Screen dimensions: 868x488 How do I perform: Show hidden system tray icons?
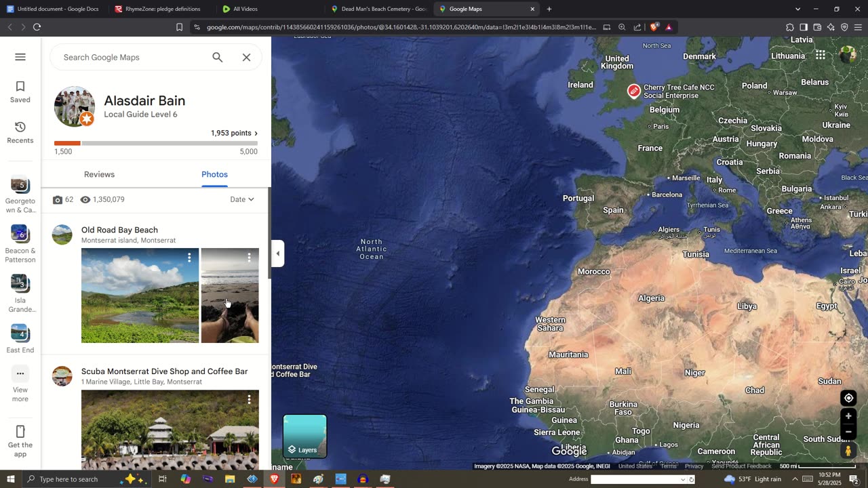click(x=795, y=479)
